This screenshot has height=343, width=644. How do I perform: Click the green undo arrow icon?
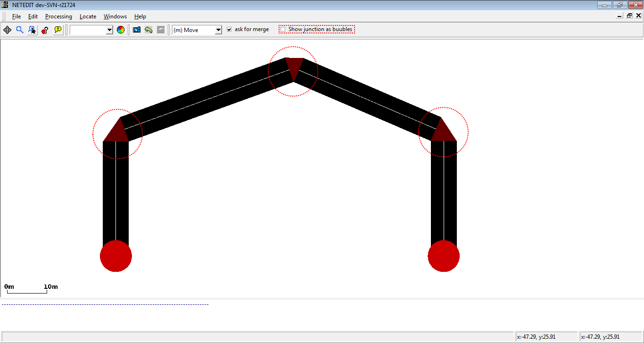(149, 30)
